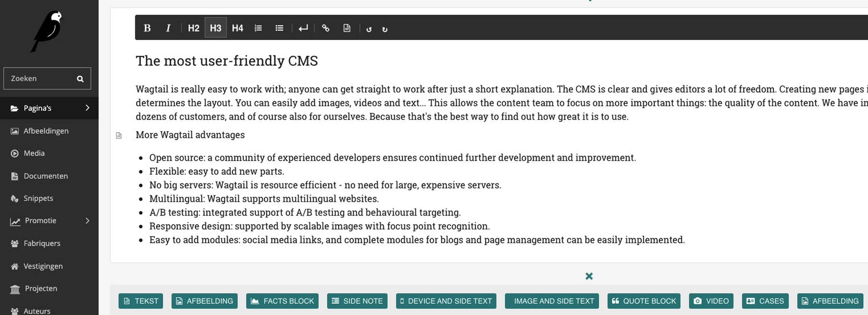Click the Media play icon in sidebar

coord(15,153)
